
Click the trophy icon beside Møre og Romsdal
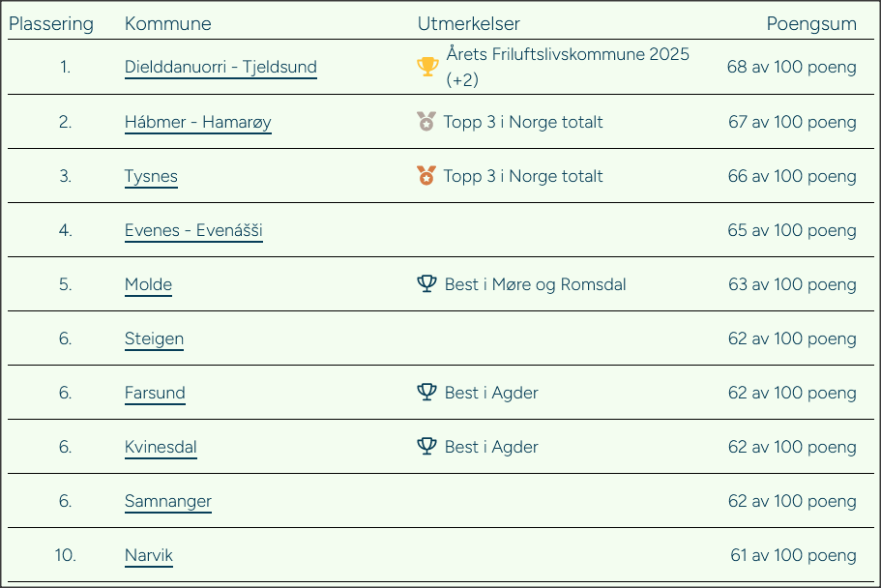tap(426, 284)
